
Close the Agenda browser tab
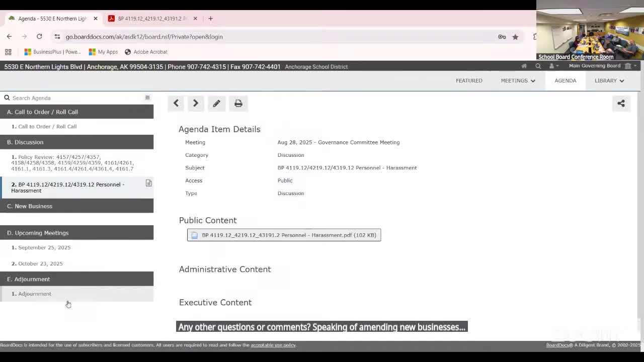(95, 19)
